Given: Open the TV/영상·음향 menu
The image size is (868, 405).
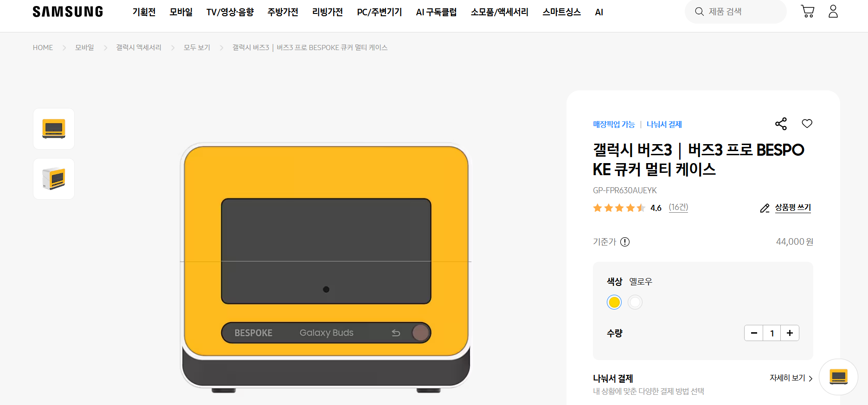Looking at the screenshot, I should point(230,12).
